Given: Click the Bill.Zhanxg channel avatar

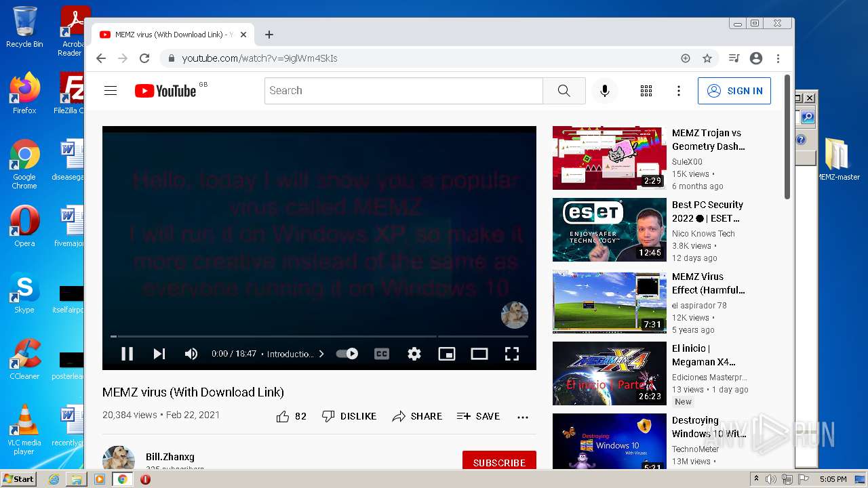Looking at the screenshot, I should [x=119, y=458].
